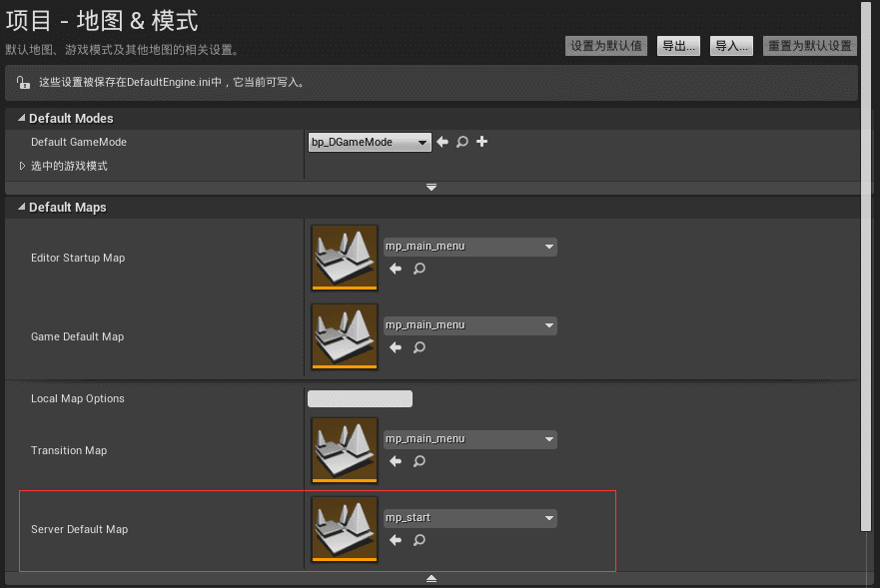Click the plus icon to create new GameMode

(481, 143)
